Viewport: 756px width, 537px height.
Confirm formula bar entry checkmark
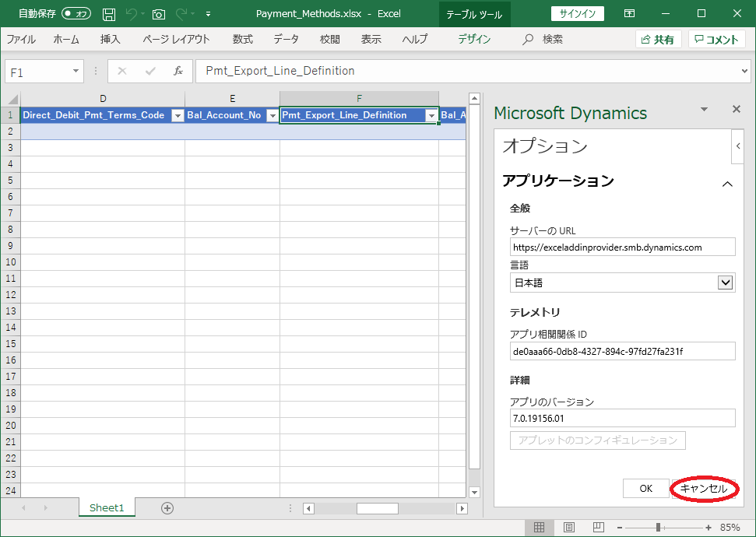pyautogui.click(x=150, y=72)
